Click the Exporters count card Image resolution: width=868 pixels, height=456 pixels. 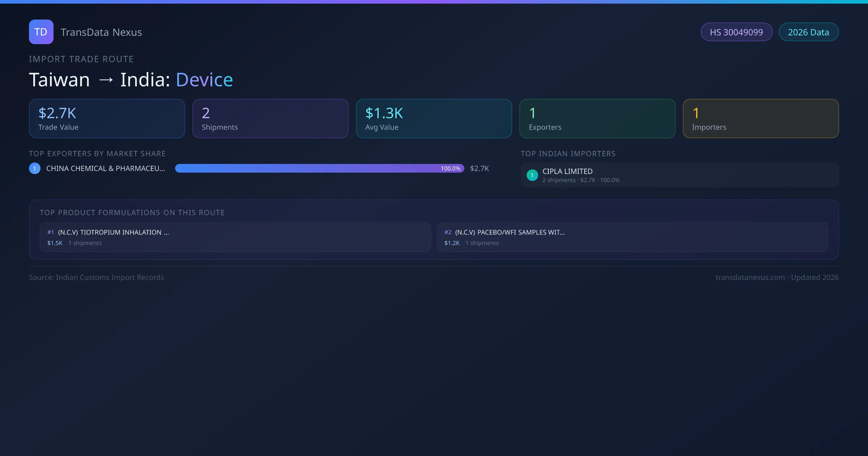click(597, 119)
